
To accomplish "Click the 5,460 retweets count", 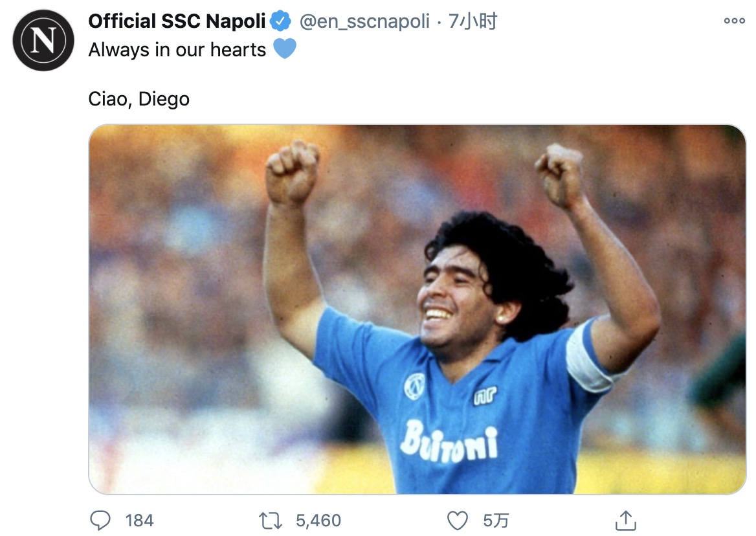I will click(318, 520).
